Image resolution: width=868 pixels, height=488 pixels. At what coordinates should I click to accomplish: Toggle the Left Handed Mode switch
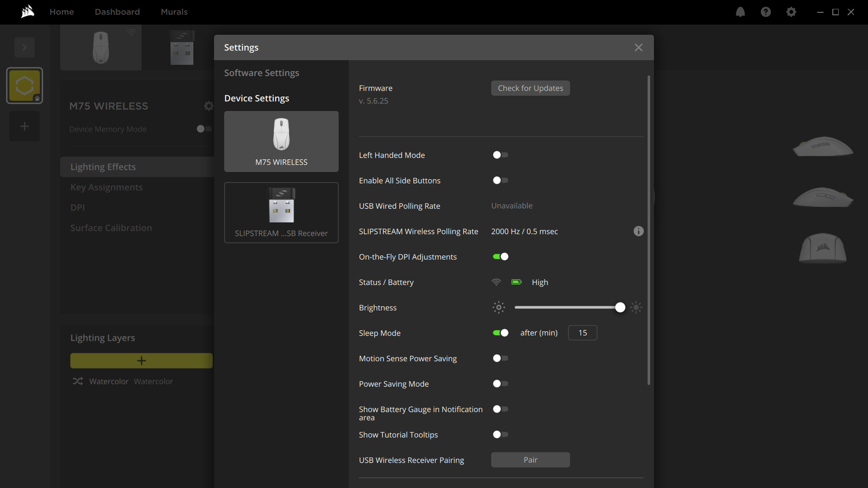coord(500,155)
